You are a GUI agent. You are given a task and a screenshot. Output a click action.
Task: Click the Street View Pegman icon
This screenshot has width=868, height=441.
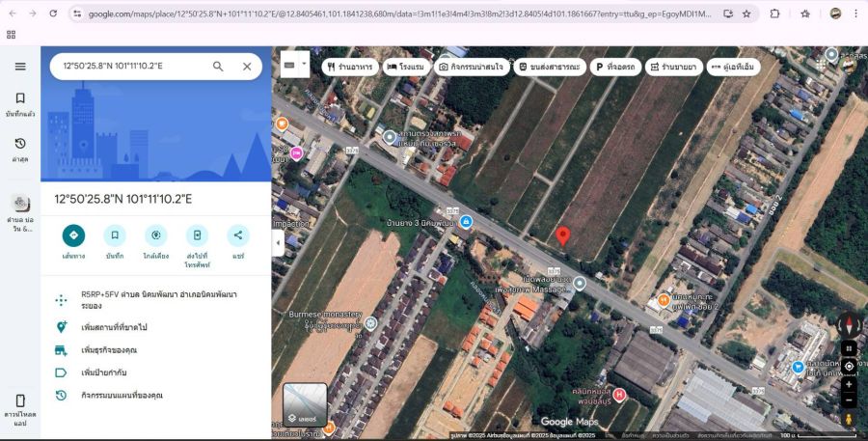point(849,420)
